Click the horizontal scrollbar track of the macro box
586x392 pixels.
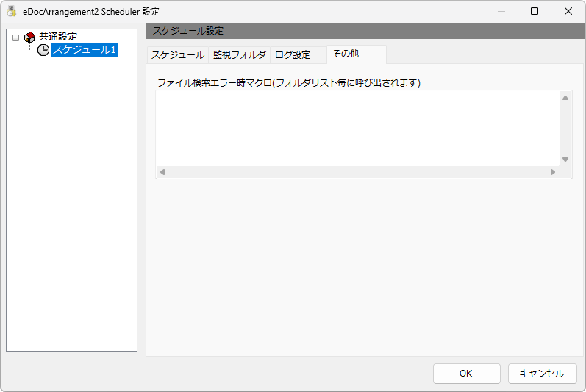357,172
